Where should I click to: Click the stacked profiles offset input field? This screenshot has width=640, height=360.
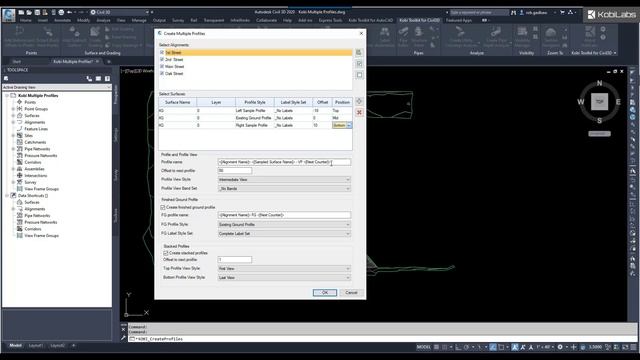[x=235, y=260]
